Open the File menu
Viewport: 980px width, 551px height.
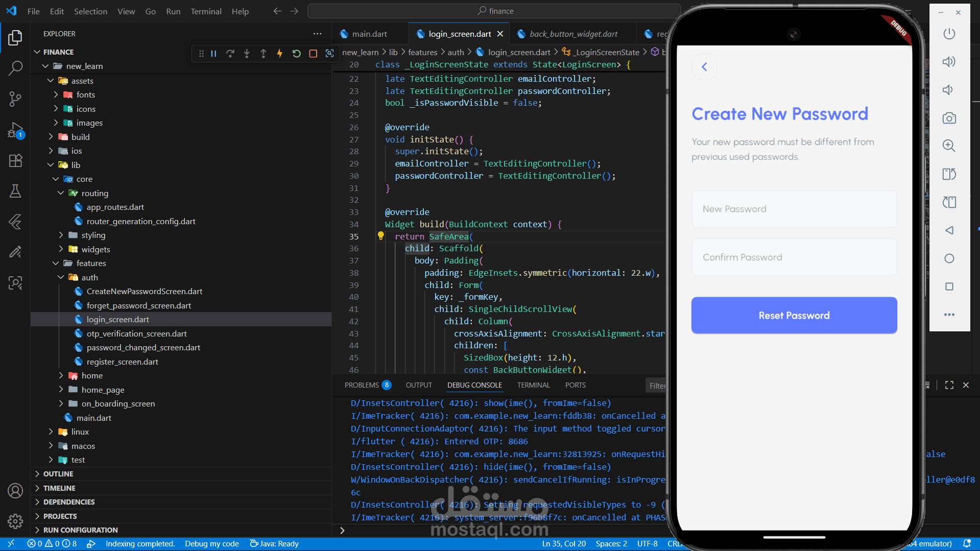pos(34,11)
